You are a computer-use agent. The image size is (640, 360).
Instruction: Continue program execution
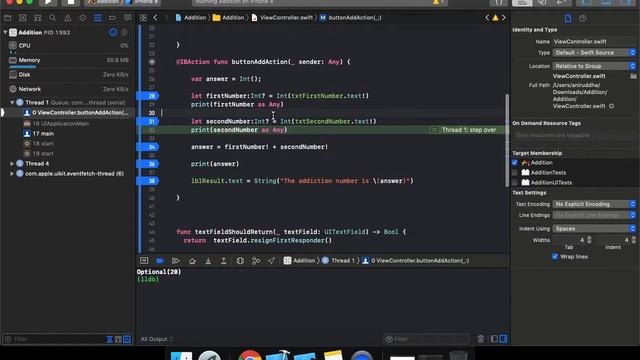pos(176,260)
